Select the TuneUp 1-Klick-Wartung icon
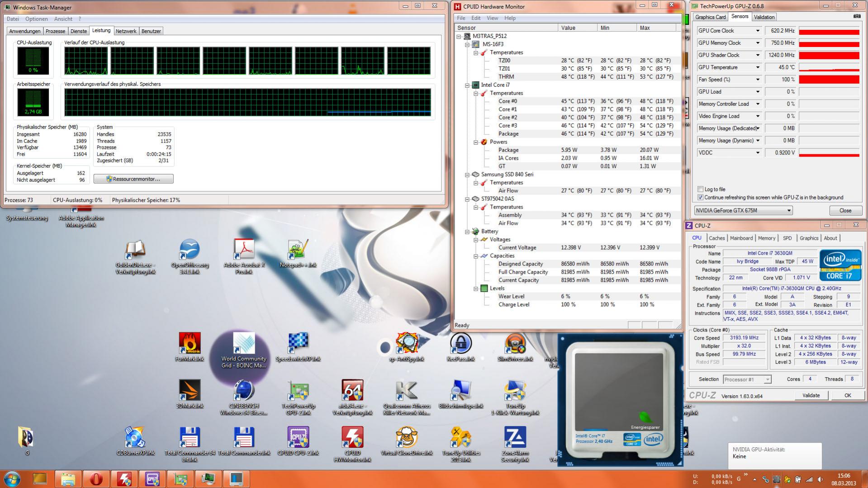 (x=515, y=397)
